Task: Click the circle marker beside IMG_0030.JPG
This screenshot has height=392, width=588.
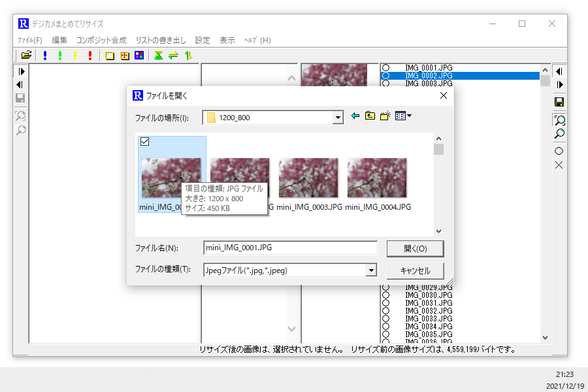Action: 385,295
